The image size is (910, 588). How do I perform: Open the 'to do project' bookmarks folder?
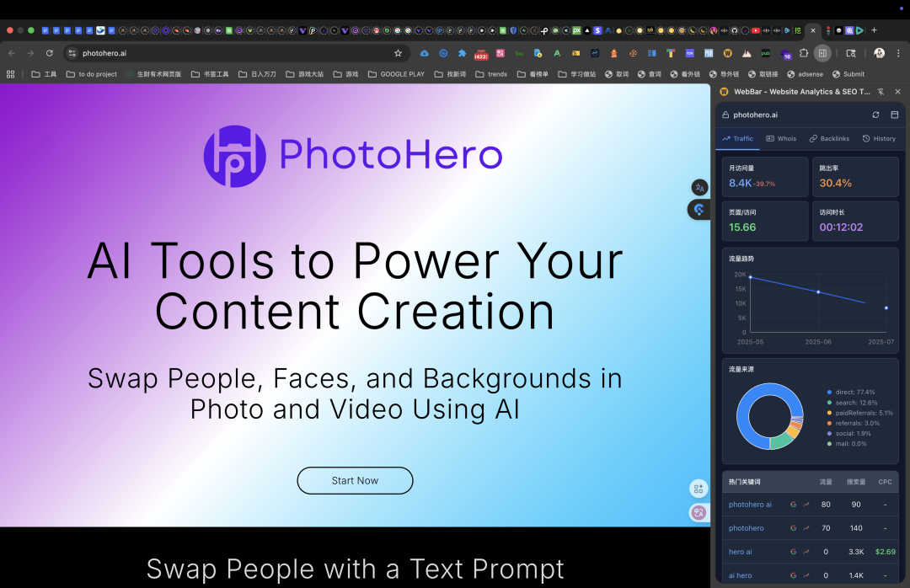pos(92,74)
